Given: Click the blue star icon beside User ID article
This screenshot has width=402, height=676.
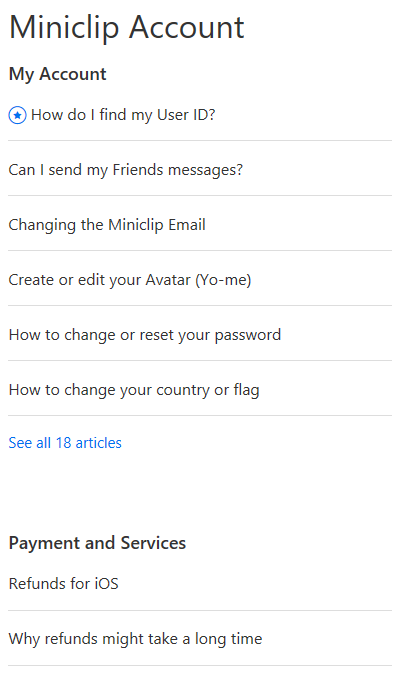Looking at the screenshot, I should point(17,116).
